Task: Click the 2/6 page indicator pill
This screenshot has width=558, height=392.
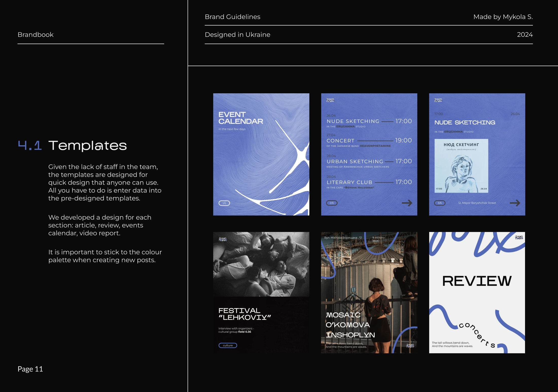Action: point(332,203)
